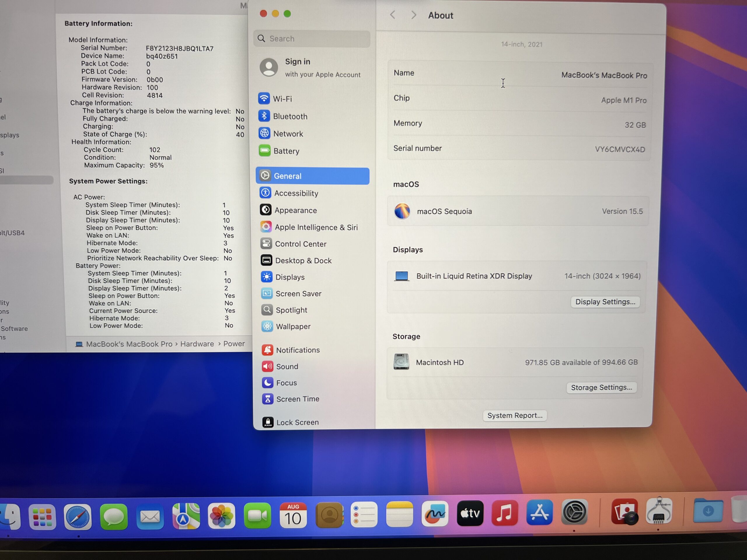Viewport: 747px width, 560px height.
Task: Go back with the left chevron
Action: point(392,15)
